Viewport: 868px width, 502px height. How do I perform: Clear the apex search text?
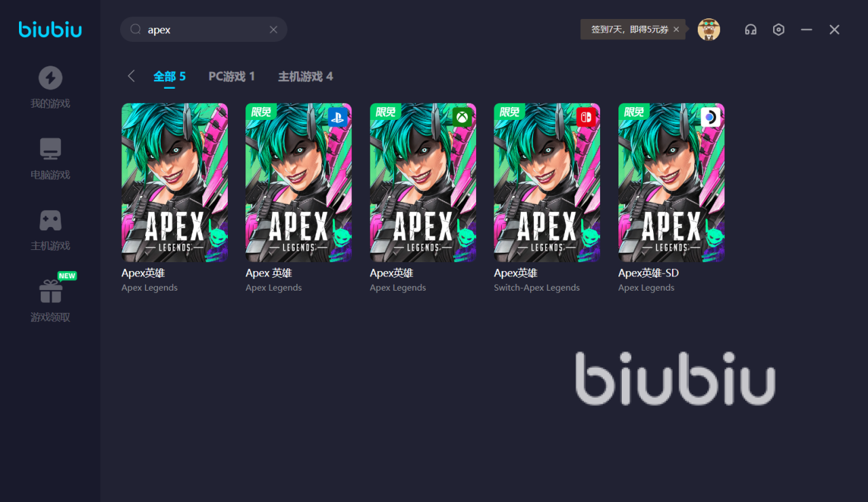(x=273, y=30)
